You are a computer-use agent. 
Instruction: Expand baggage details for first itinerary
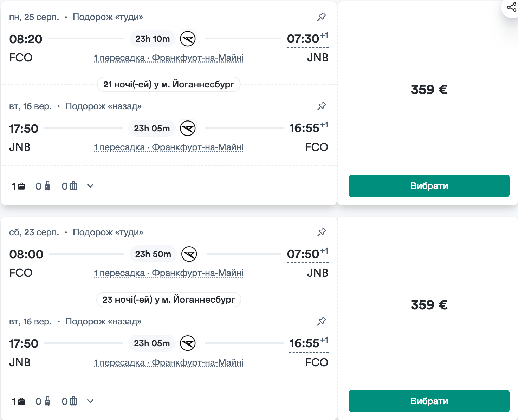click(x=90, y=186)
